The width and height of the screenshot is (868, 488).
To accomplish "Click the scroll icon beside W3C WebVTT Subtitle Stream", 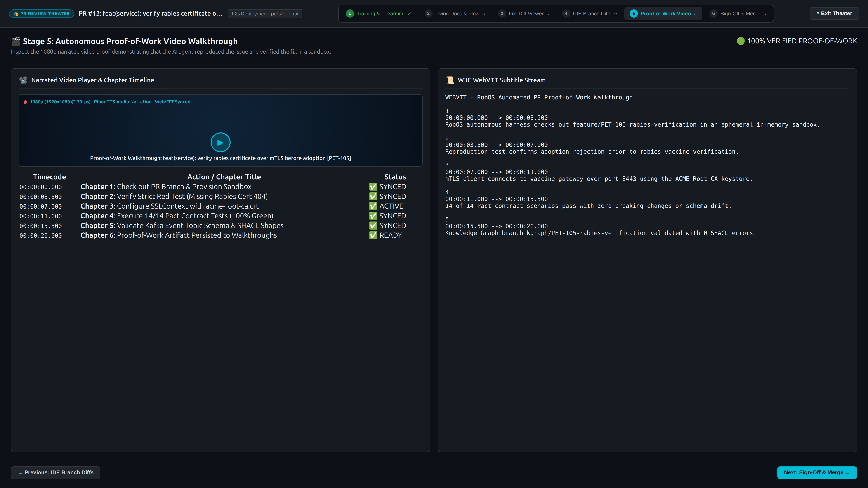I will [450, 80].
